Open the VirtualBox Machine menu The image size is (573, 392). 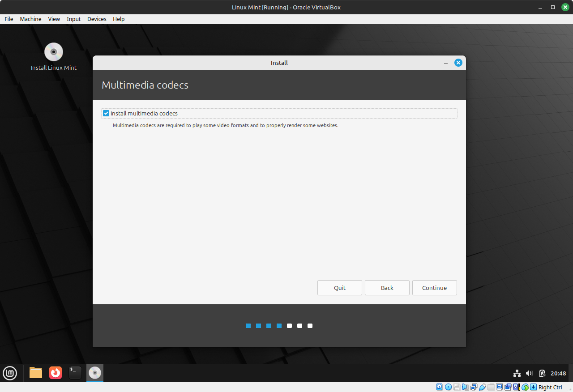click(x=30, y=19)
